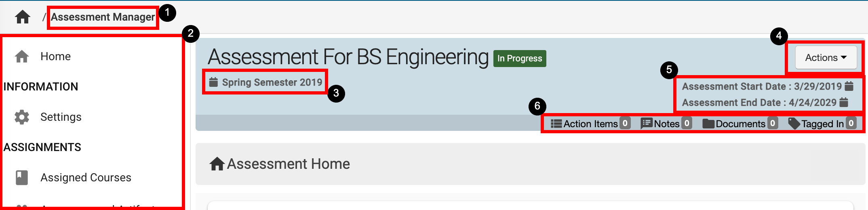Open Settings from the sidebar

(61, 117)
